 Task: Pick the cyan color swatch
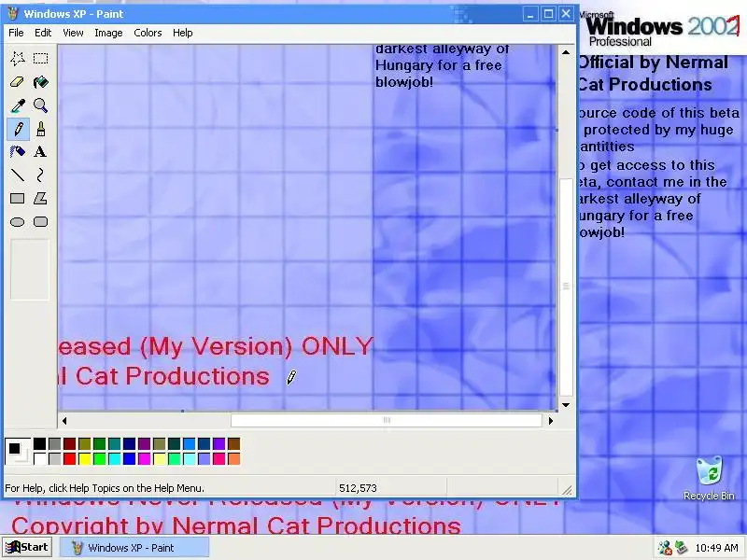click(x=114, y=459)
